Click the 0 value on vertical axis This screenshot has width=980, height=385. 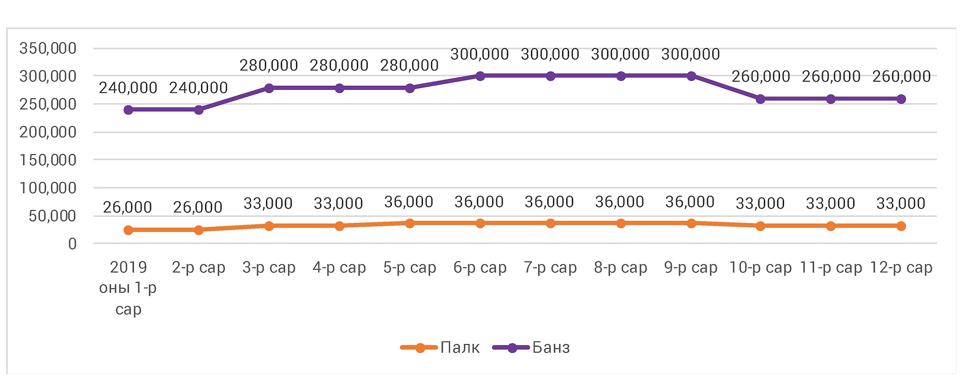point(72,244)
